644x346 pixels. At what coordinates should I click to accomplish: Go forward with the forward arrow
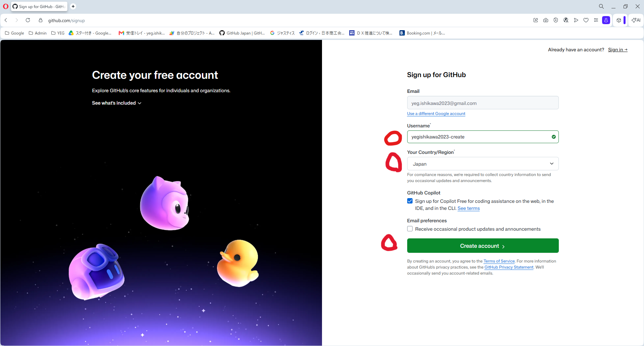click(17, 20)
